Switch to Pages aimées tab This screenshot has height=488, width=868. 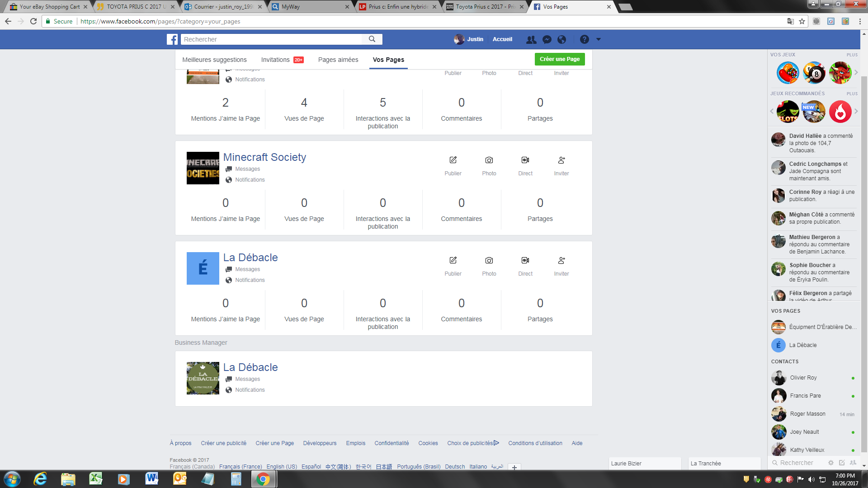(338, 60)
